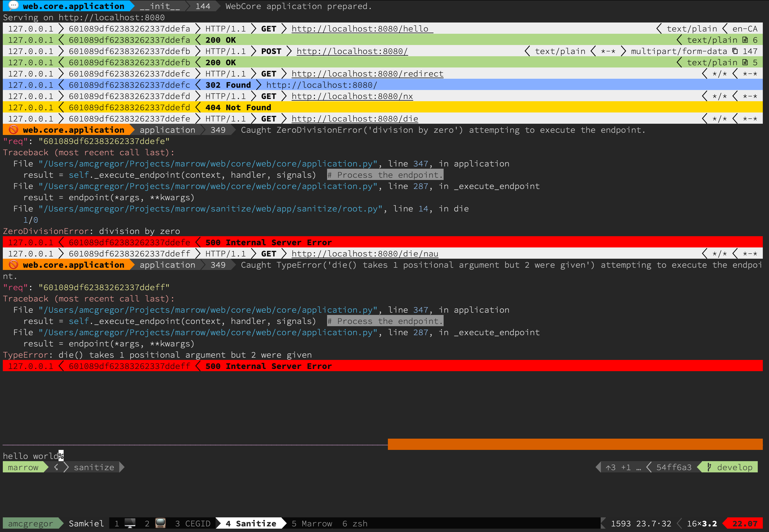Screen dimensions: 769x532
Task: Click the speech bubble icon beside web.core.application
Action: tap(13, 6)
